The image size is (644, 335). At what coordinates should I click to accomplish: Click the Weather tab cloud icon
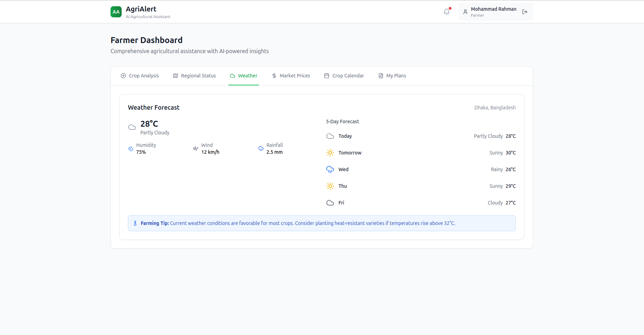(233, 76)
